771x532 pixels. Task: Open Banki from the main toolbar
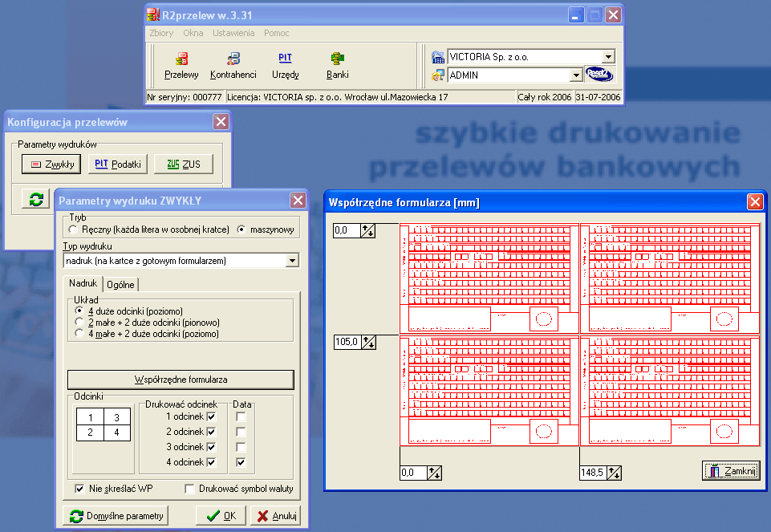[x=337, y=66]
